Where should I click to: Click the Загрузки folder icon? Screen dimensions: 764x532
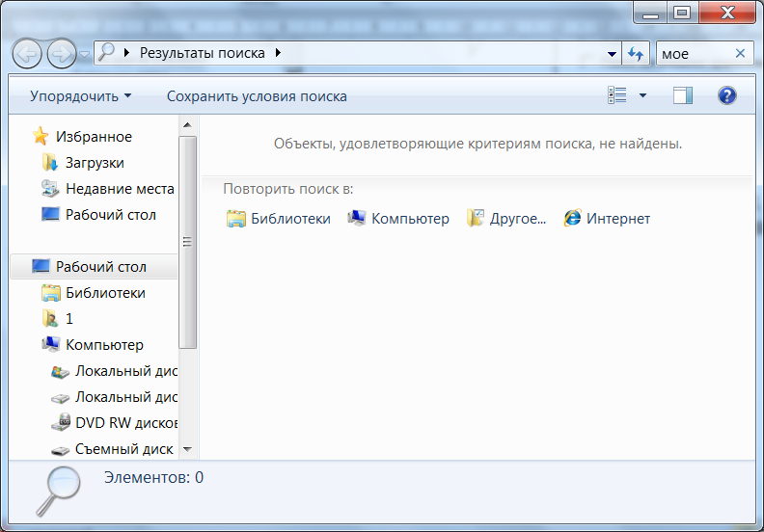pos(50,162)
